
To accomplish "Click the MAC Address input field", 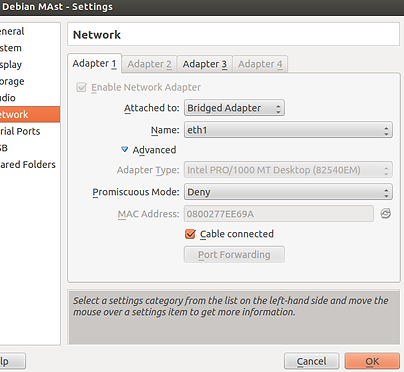I will click(x=279, y=214).
